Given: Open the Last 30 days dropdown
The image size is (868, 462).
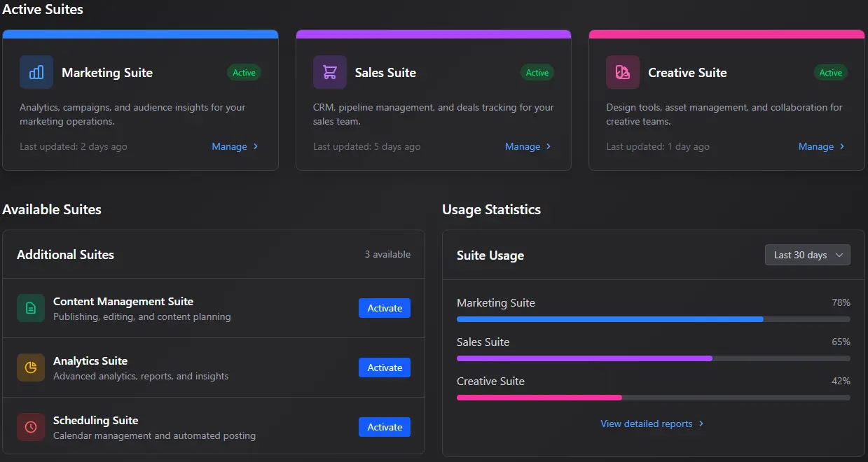Looking at the screenshot, I should click(807, 255).
